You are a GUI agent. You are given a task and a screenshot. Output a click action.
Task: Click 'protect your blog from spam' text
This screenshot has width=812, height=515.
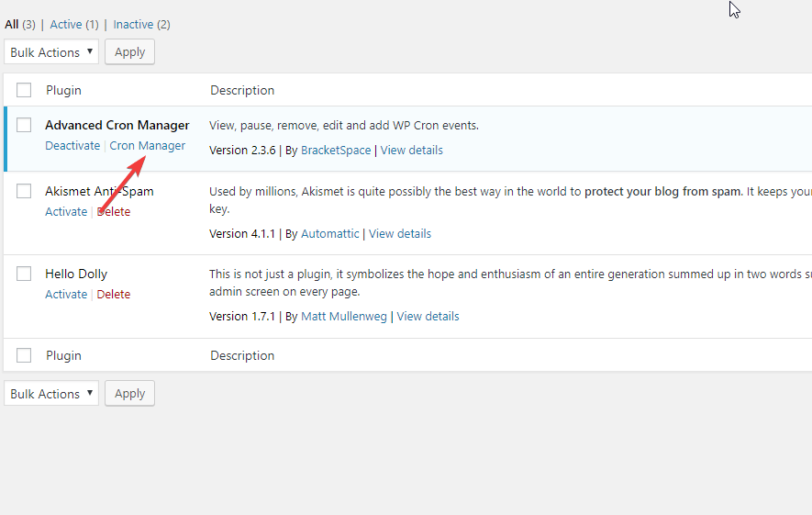pos(662,192)
